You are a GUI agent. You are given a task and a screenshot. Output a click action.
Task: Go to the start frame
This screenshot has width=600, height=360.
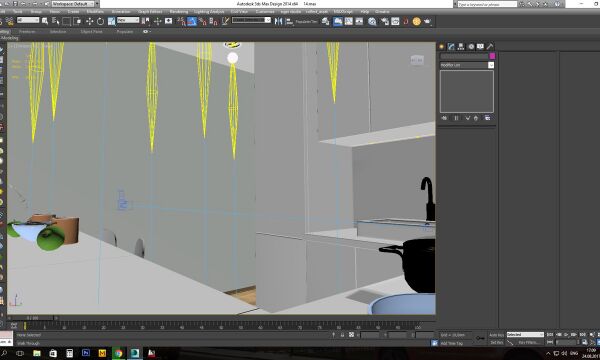click(550, 334)
